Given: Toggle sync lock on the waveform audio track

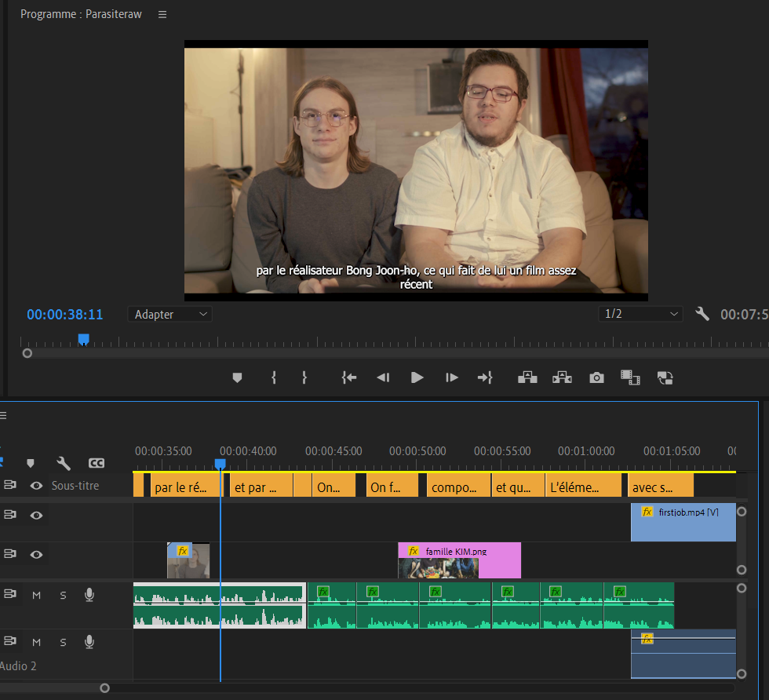Looking at the screenshot, I should tap(9, 594).
